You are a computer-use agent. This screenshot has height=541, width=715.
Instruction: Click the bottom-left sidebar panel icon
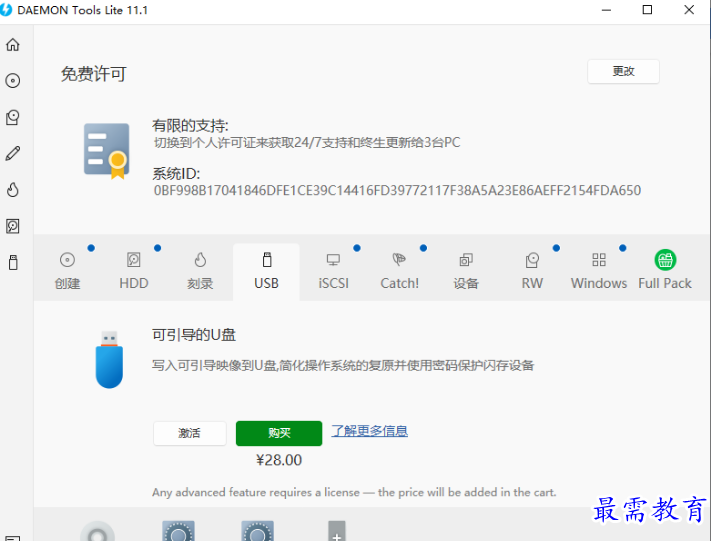(13, 538)
